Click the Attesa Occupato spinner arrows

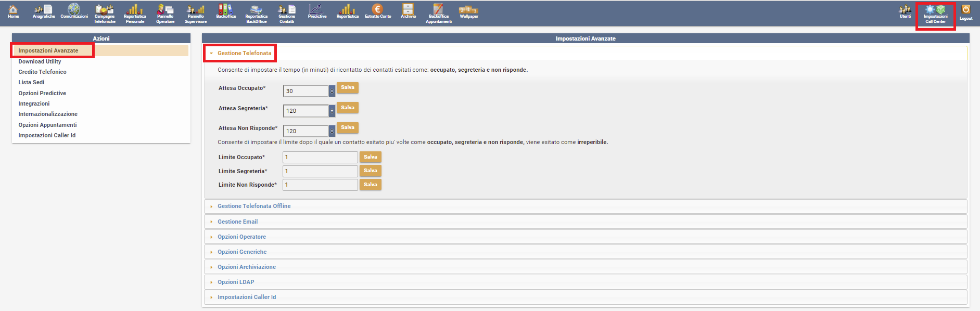pos(332,91)
